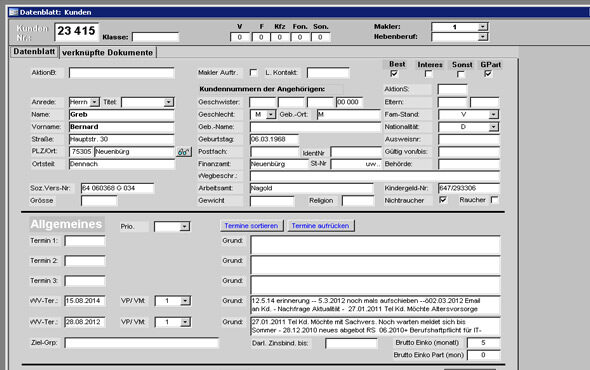Click the Arbeitsamt field containing Nagold
The image size is (590, 370).
coord(312,188)
